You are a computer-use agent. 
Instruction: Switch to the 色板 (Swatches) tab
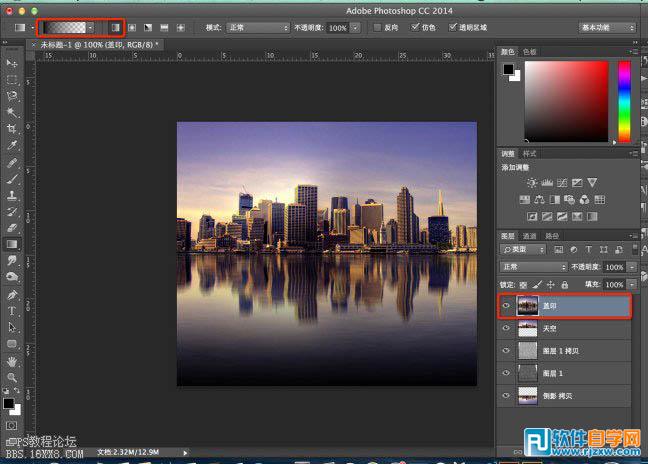coord(530,51)
